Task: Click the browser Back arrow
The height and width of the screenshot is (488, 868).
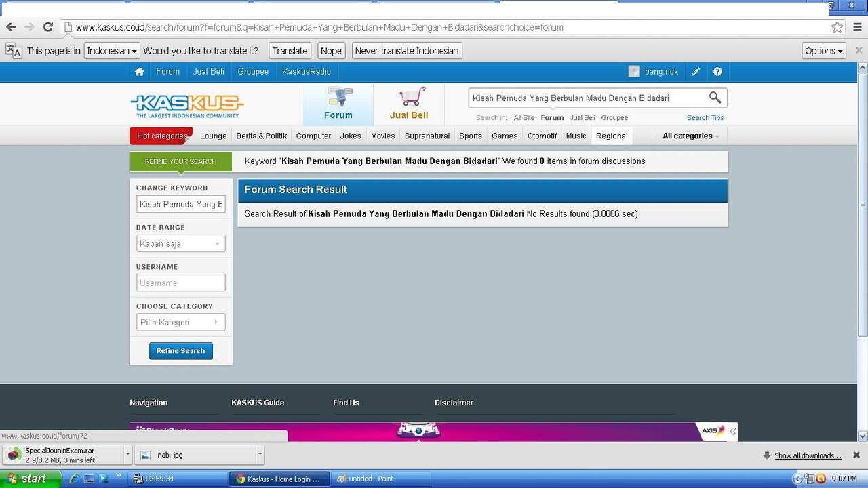Action: coord(11,27)
